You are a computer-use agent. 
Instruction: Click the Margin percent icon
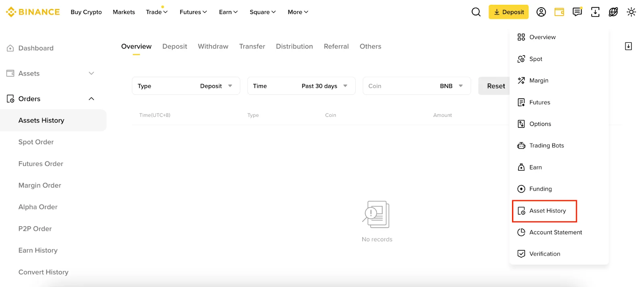click(x=521, y=81)
